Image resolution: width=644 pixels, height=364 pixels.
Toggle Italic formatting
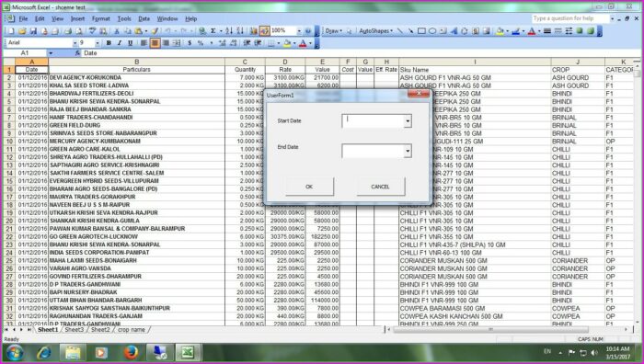click(119, 42)
